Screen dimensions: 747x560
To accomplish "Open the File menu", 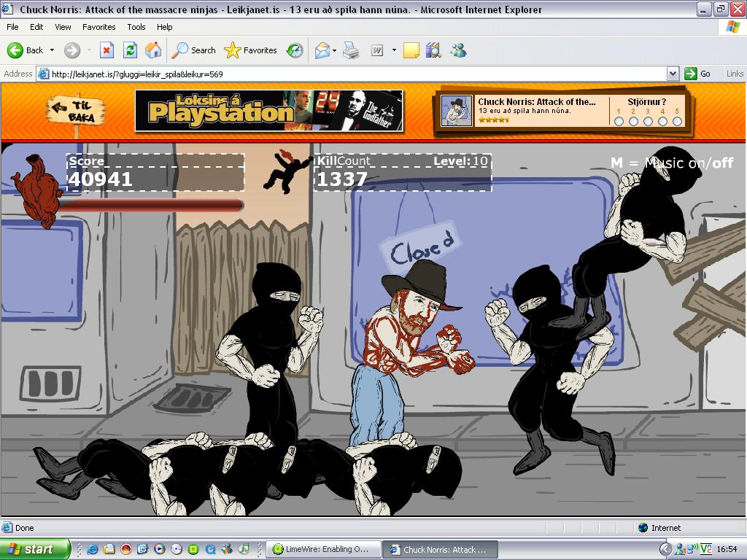I will [12, 27].
